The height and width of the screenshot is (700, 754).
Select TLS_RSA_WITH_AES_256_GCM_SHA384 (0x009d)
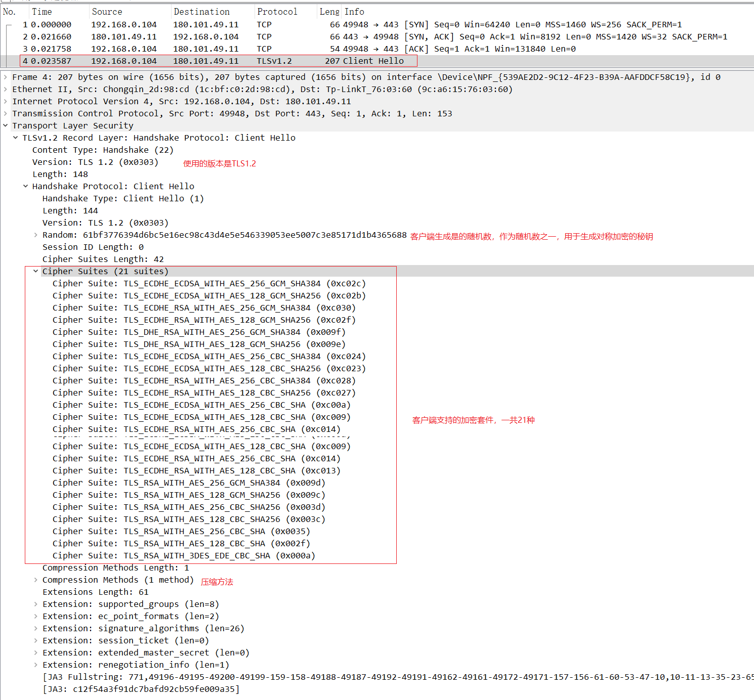pyautogui.click(x=189, y=483)
